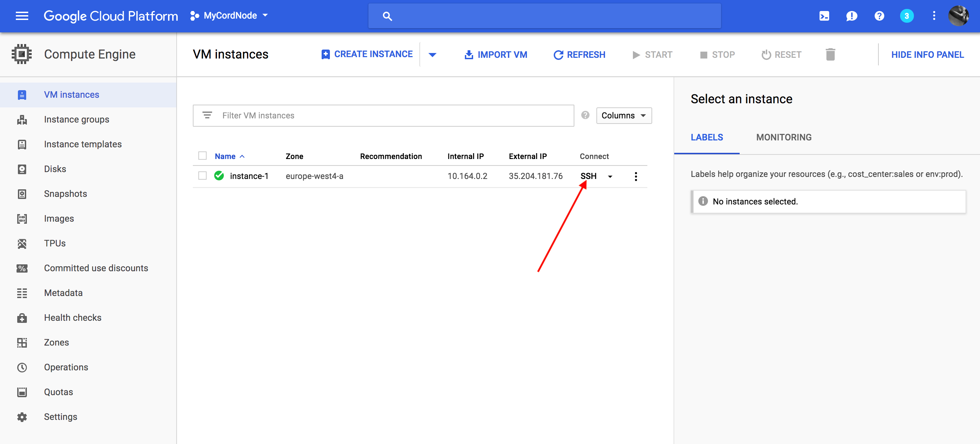Expand the Create Instance dropdown arrow
The width and height of the screenshot is (980, 444).
(432, 55)
